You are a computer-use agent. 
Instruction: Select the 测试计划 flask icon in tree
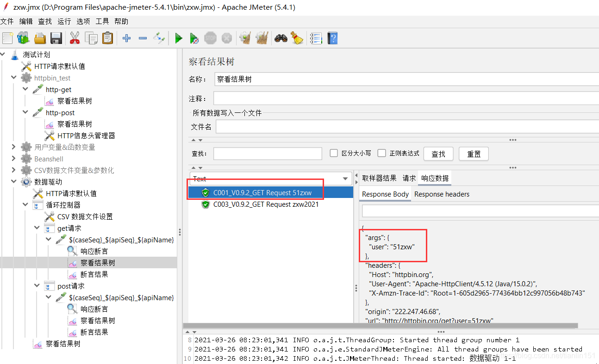tap(15, 55)
